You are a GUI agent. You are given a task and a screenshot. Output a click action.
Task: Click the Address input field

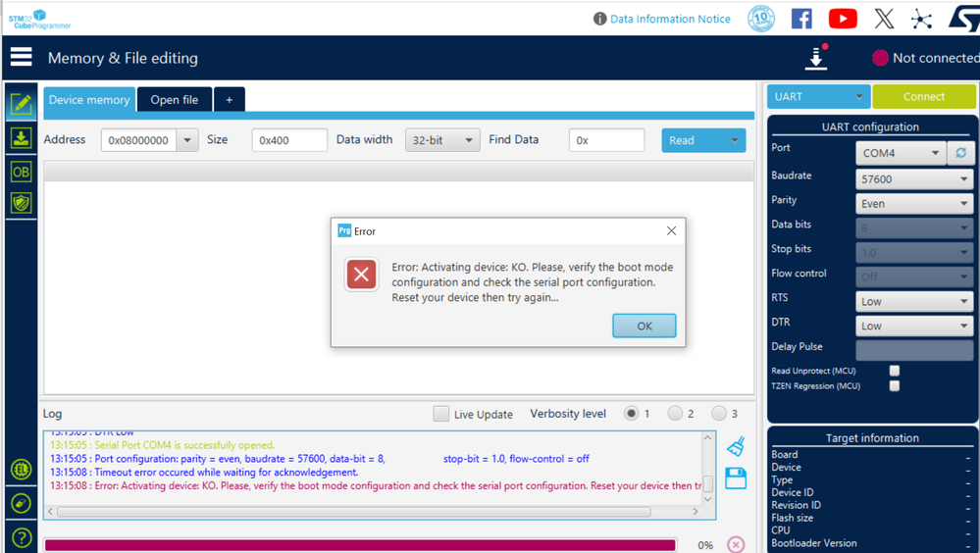point(138,140)
